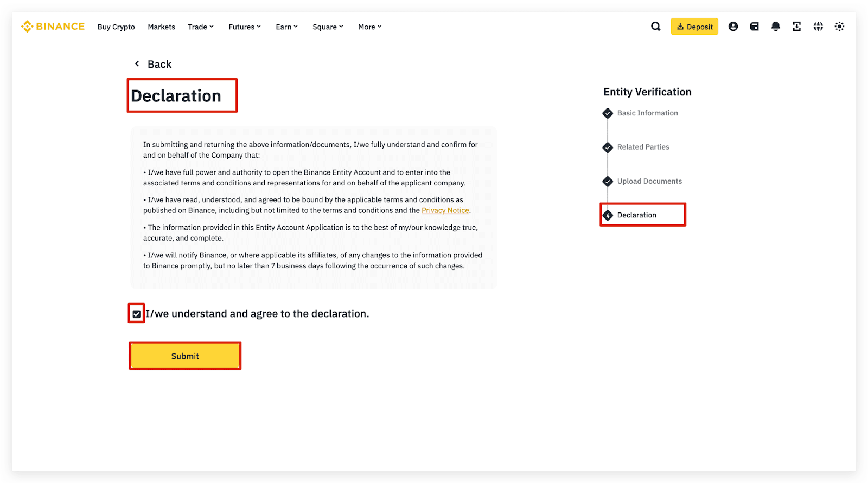Open the Privacy Notice link
Viewport: 868px width, 483px height.
(445, 210)
